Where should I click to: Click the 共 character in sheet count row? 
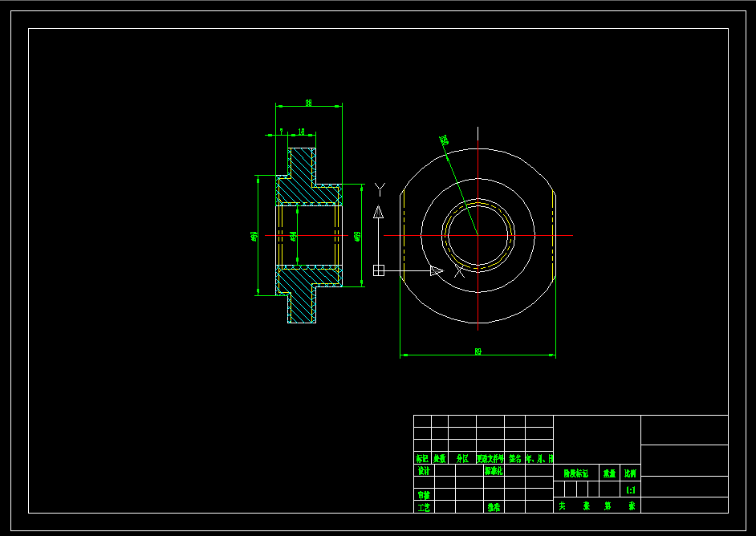[x=562, y=506]
